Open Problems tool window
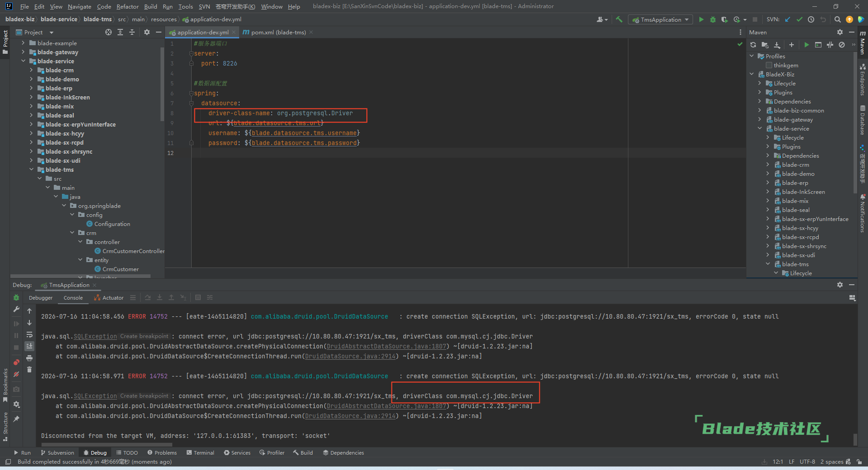This screenshot has width=868, height=470. pyautogui.click(x=162, y=452)
